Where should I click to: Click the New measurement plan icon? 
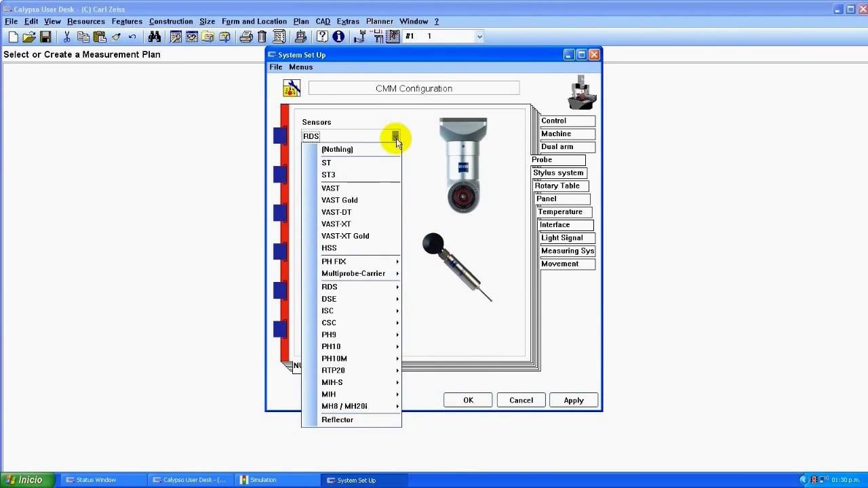click(14, 37)
